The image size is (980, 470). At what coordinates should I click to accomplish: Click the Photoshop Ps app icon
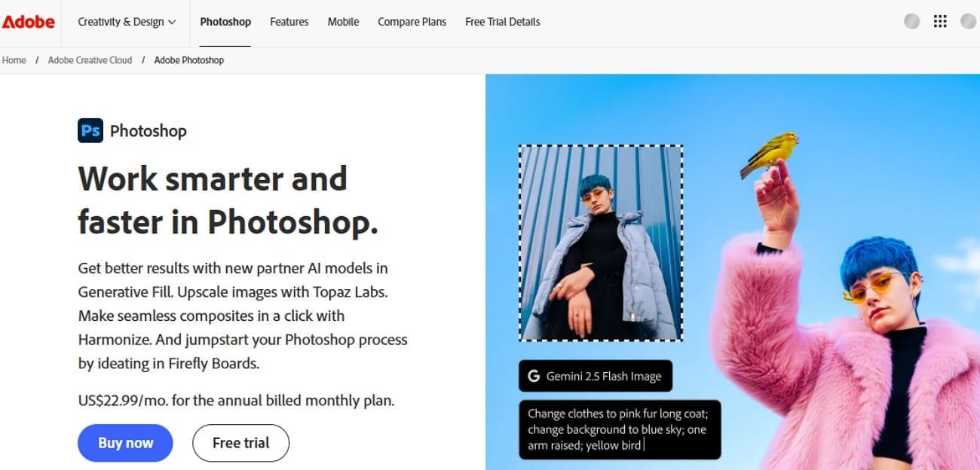point(90,130)
